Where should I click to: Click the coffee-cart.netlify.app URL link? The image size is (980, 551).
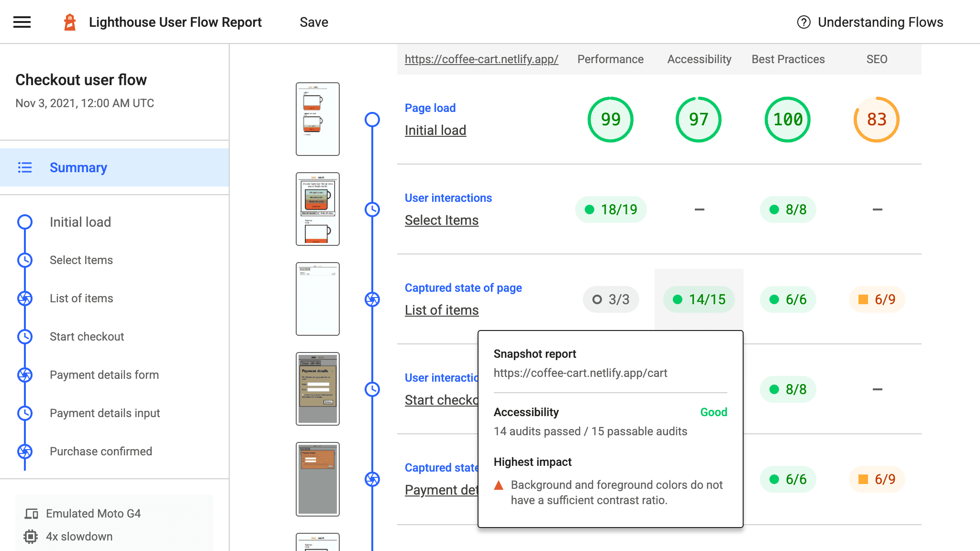[x=481, y=59]
